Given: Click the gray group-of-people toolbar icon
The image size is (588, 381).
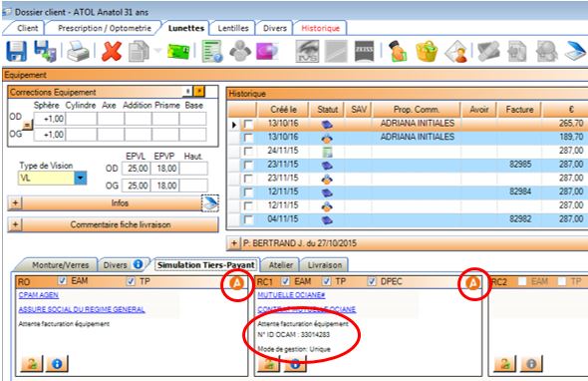Looking at the screenshot, I should pos(240,51).
